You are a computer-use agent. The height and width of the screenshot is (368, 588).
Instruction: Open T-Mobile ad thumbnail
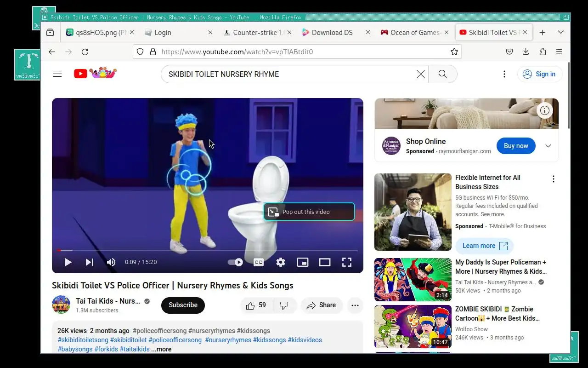click(x=413, y=212)
